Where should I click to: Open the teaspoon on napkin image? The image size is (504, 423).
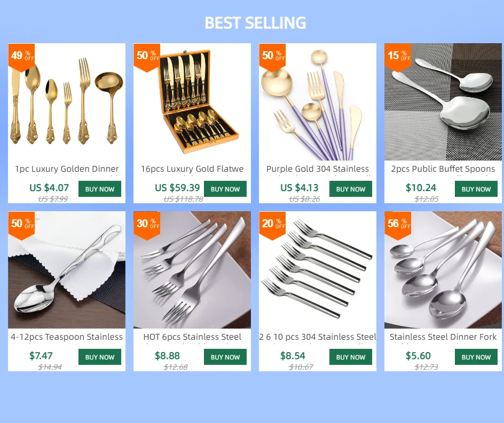click(67, 270)
